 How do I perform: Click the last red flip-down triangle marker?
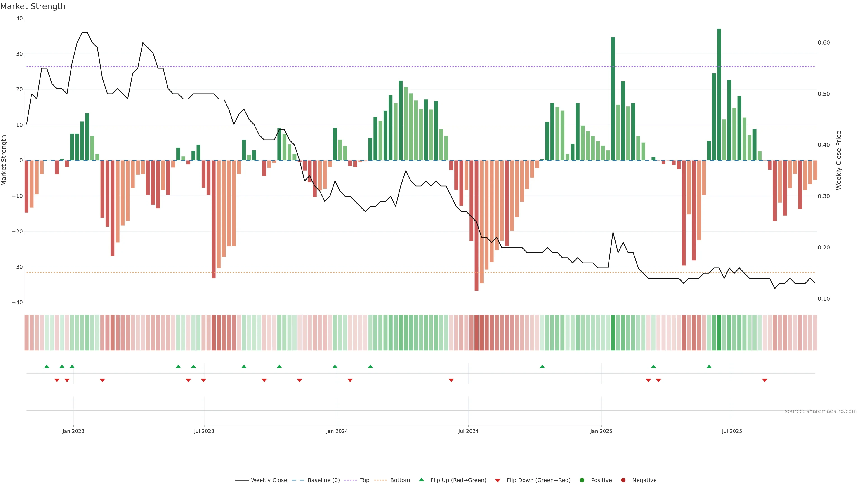coord(764,380)
